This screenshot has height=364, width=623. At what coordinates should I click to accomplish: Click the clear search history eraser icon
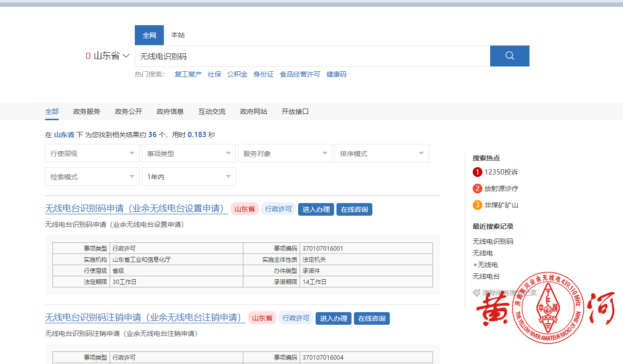click(477, 293)
